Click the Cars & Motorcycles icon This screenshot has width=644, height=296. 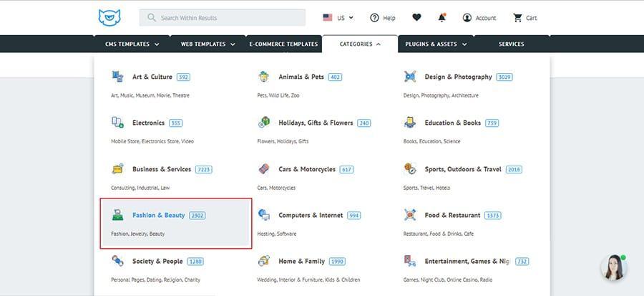(x=263, y=169)
